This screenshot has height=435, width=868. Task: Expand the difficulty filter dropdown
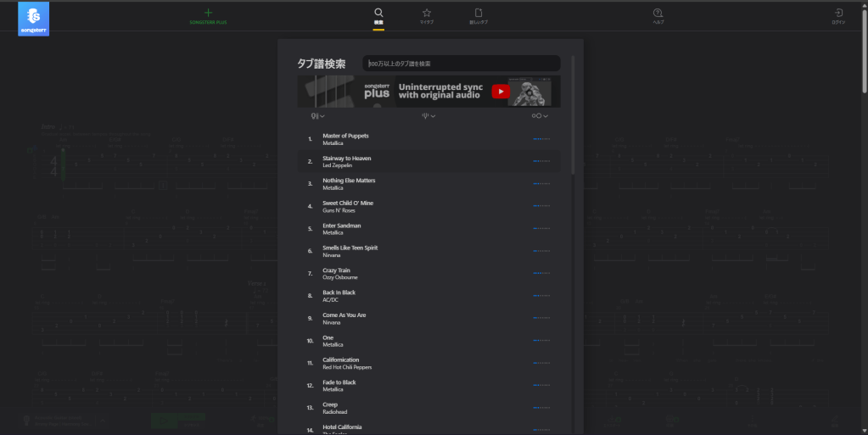[540, 116]
